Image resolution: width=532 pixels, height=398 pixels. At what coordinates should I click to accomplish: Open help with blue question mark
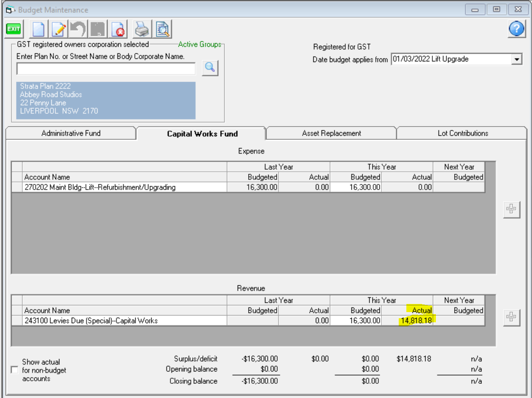click(516, 29)
